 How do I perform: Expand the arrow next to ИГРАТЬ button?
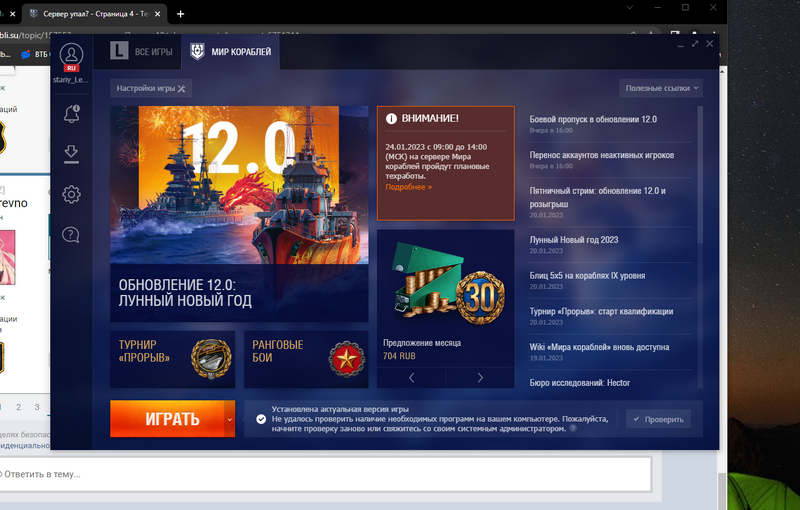tap(230, 419)
